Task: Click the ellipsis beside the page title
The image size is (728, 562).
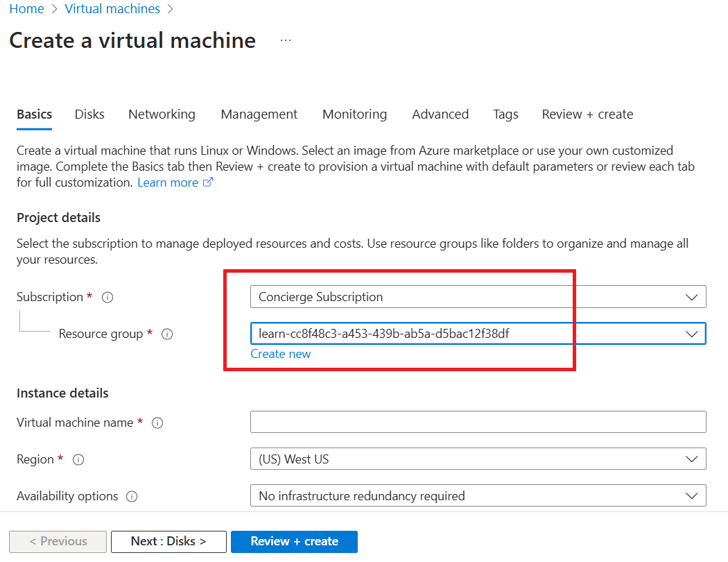Action: (x=285, y=40)
